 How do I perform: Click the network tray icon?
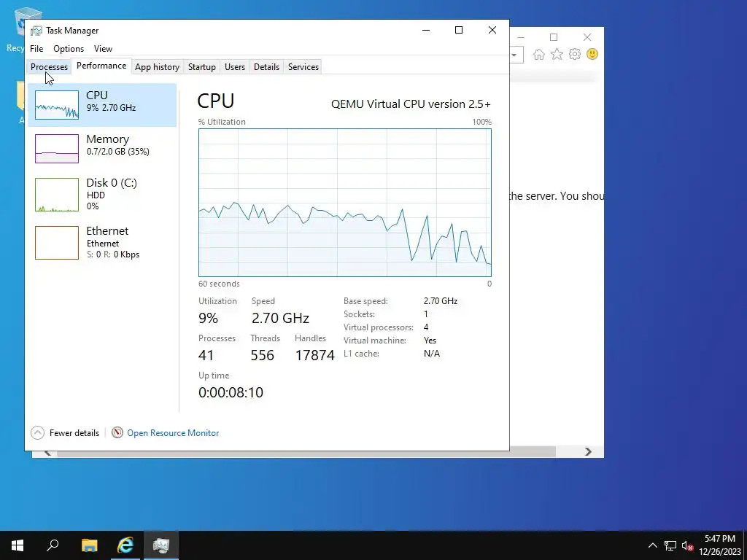click(670, 545)
